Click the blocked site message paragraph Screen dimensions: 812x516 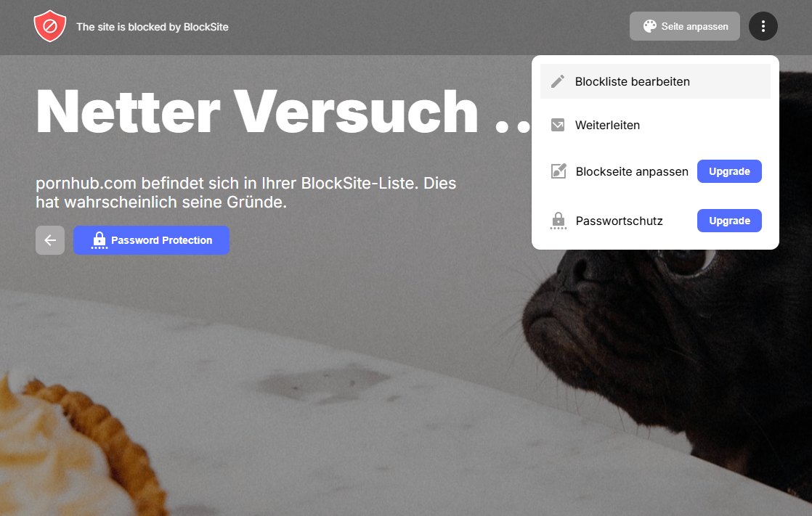click(246, 192)
